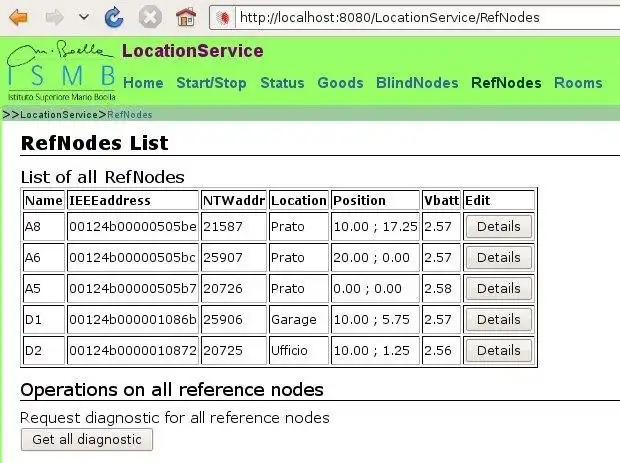Click the LocationService page title
620x463 pixels.
pyautogui.click(x=193, y=51)
